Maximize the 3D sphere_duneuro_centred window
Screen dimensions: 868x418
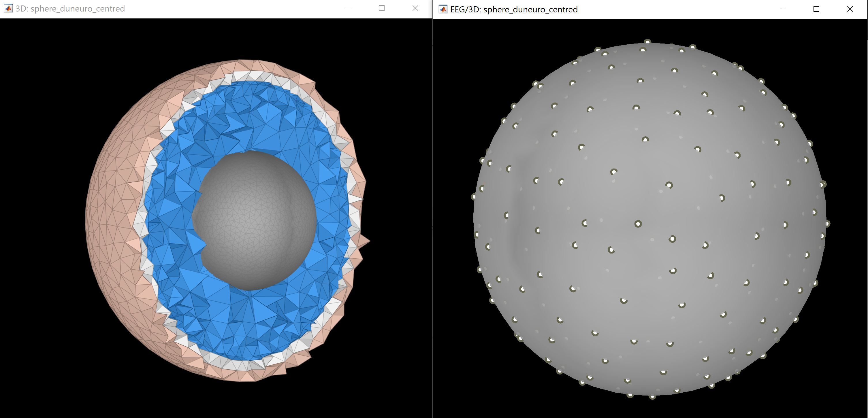coord(381,8)
